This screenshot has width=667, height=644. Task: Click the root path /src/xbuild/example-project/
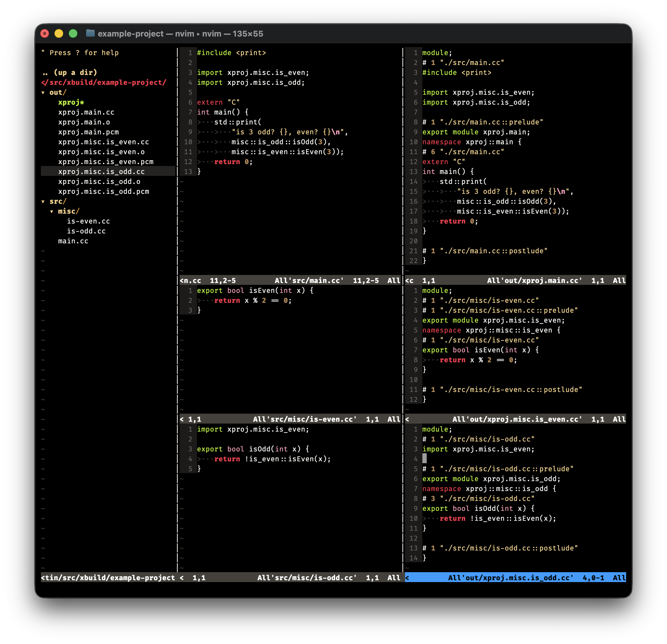click(x=103, y=82)
